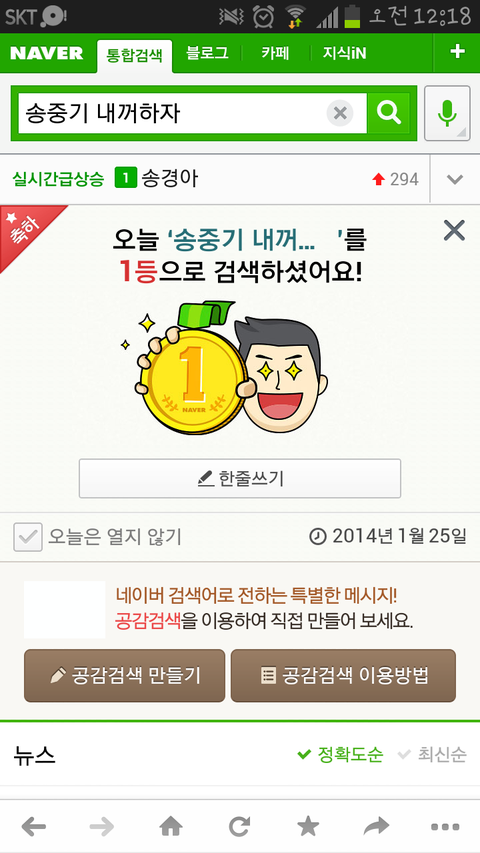Tap the green search magnifier button
Screen dimensions: 480x853
(x=389, y=113)
